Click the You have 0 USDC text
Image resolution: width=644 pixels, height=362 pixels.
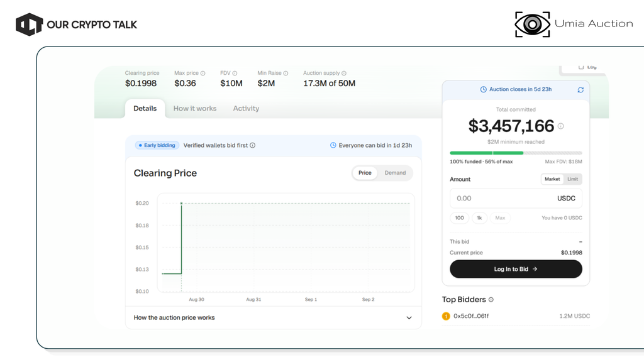coord(562,218)
